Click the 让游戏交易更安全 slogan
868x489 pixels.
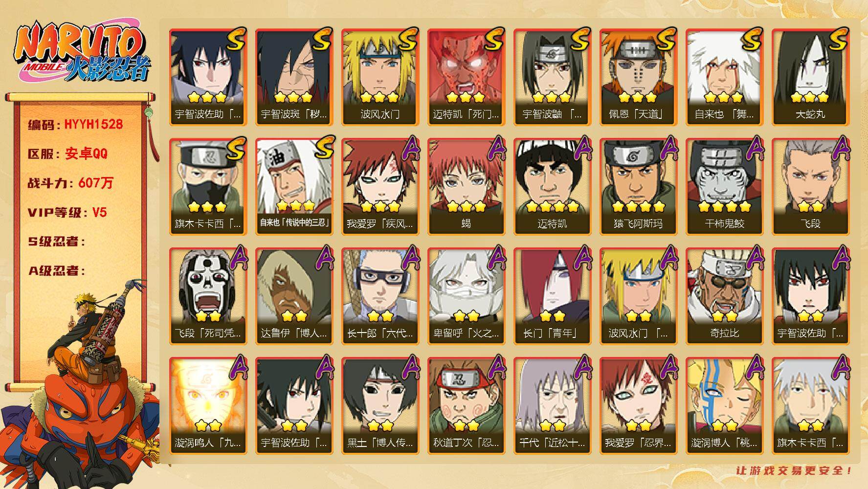[794, 470]
